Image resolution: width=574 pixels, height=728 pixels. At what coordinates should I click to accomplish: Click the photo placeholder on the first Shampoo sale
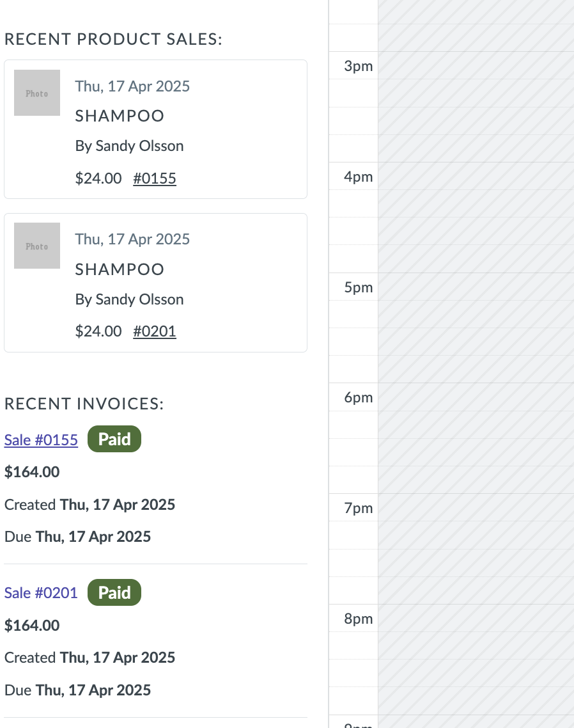point(36,92)
